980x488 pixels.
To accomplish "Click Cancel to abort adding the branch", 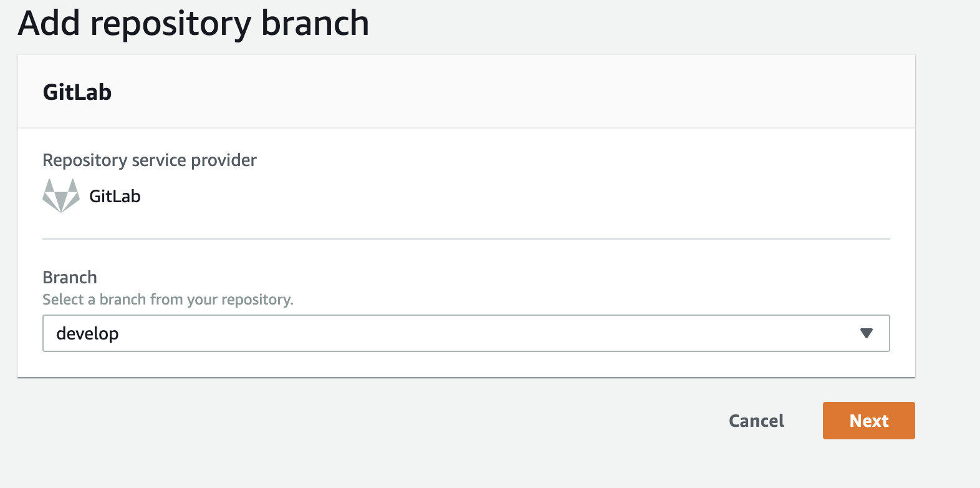I will pyautogui.click(x=756, y=421).
